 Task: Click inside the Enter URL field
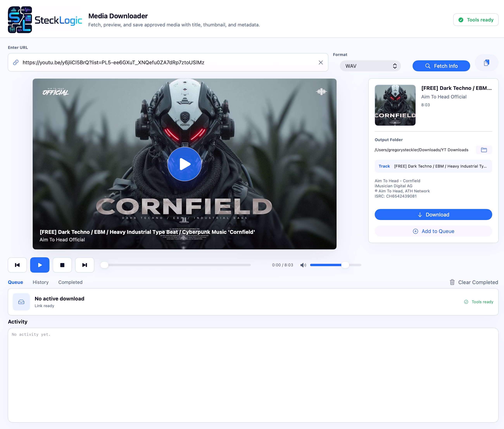168,62
